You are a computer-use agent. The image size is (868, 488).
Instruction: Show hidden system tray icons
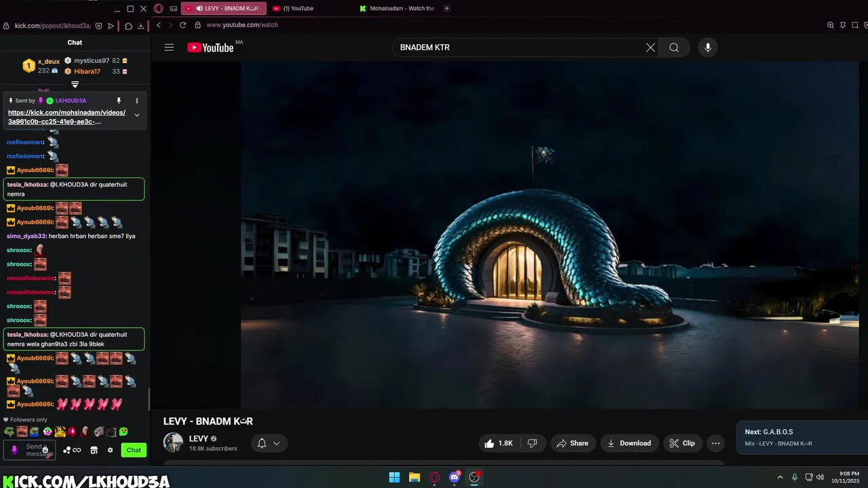pyautogui.click(x=780, y=477)
